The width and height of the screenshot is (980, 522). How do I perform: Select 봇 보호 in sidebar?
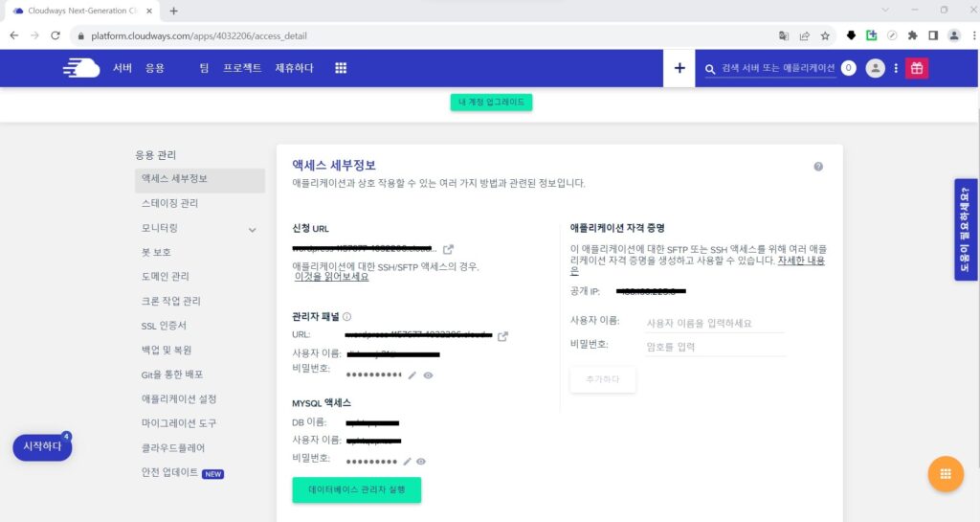pyautogui.click(x=156, y=252)
